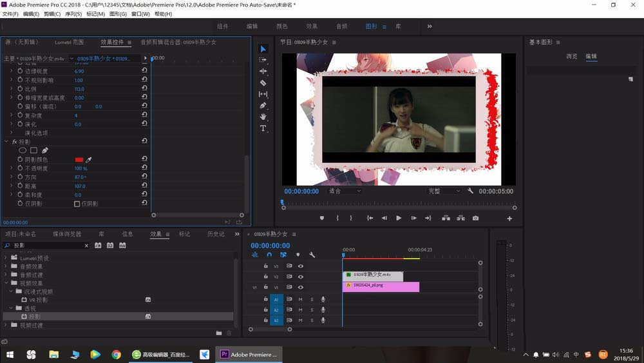The height and width of the screenshot is (363, 644).
Task: Expand the Lumetri 预设 folder
Action: click(x=6, y=258)
